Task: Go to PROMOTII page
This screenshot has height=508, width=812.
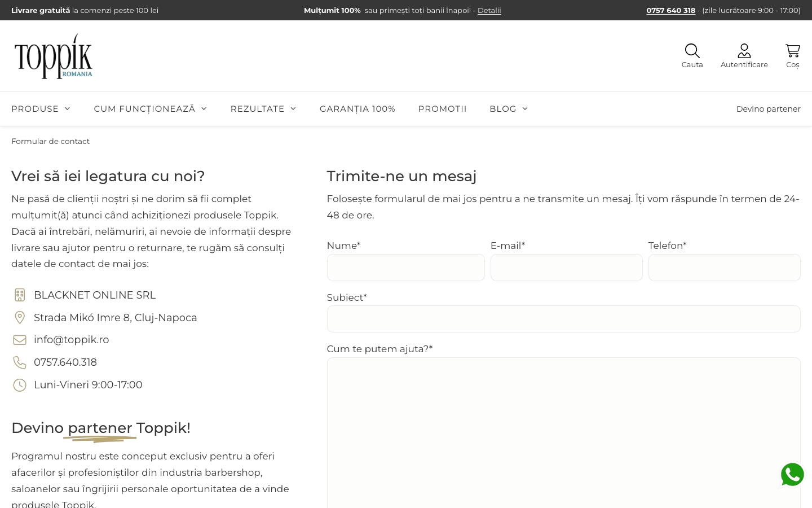Action: [443, 109]
